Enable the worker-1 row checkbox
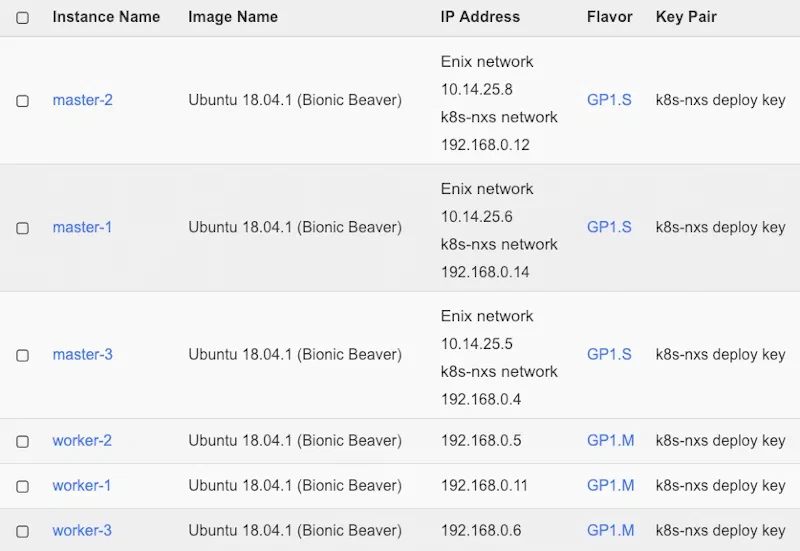This screenshot has height=551, width=800. [22, 486]
